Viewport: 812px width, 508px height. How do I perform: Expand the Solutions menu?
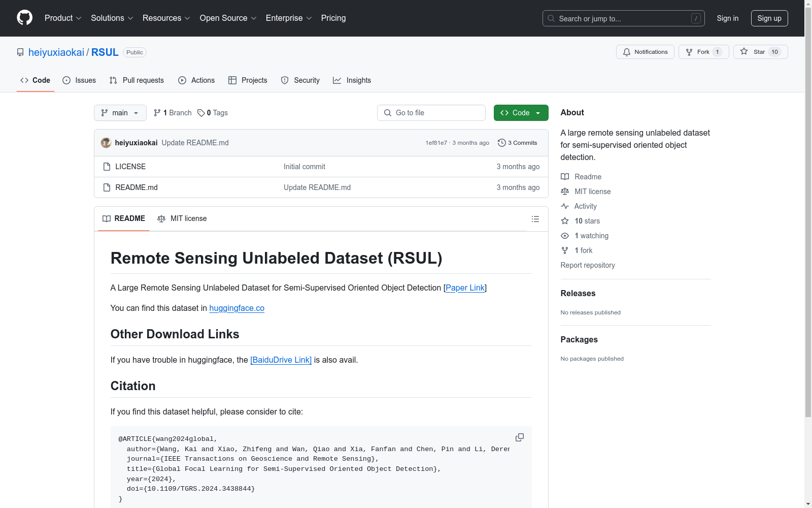click(x=112, y=18)
